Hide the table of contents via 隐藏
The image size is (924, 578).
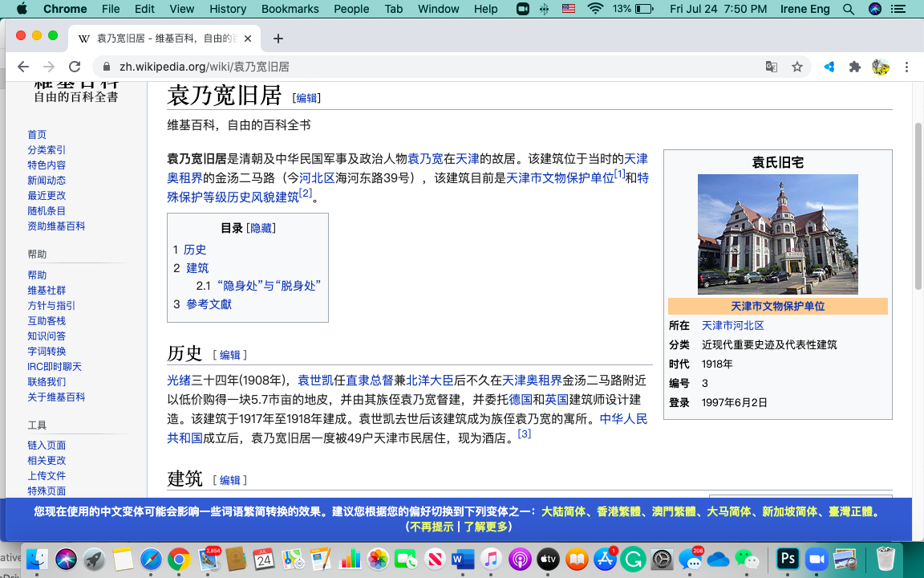pyautogui.click(x=261, y=228)
